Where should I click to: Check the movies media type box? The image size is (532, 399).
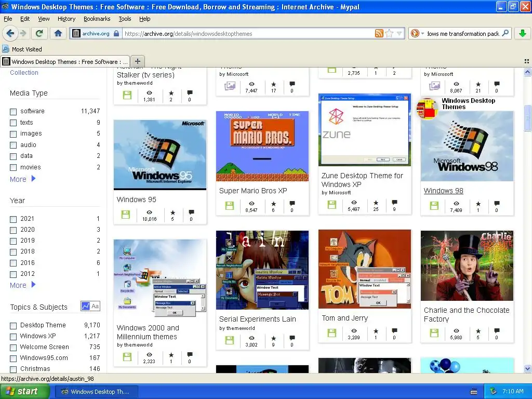(x=13, y=167)
